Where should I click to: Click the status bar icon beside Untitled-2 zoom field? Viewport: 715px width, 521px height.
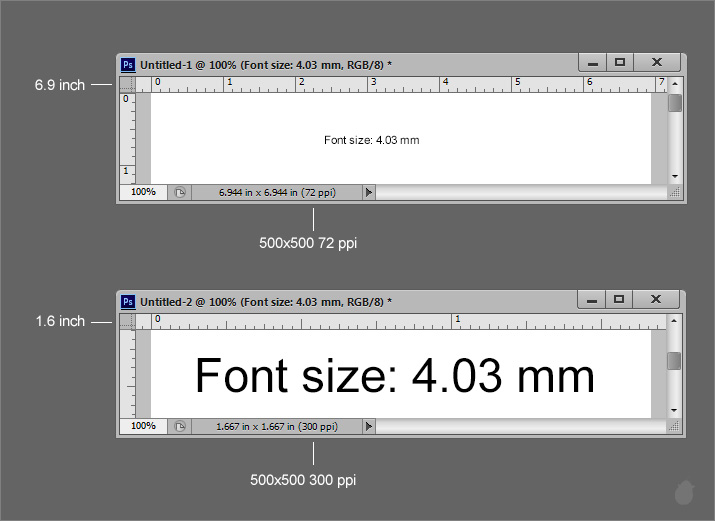tap(180, 426)
